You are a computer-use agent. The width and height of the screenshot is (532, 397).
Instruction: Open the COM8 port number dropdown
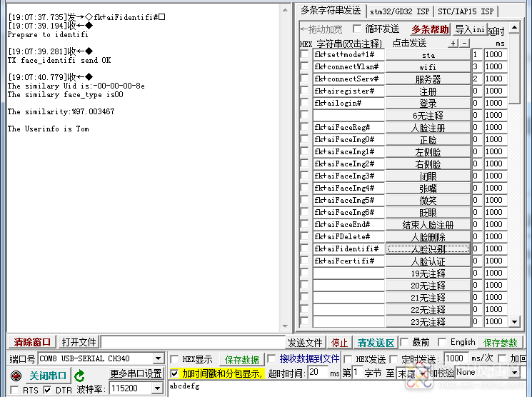(158, 358)
